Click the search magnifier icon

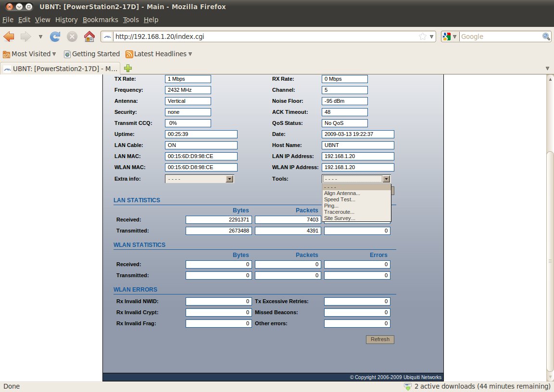pos(546,37)
